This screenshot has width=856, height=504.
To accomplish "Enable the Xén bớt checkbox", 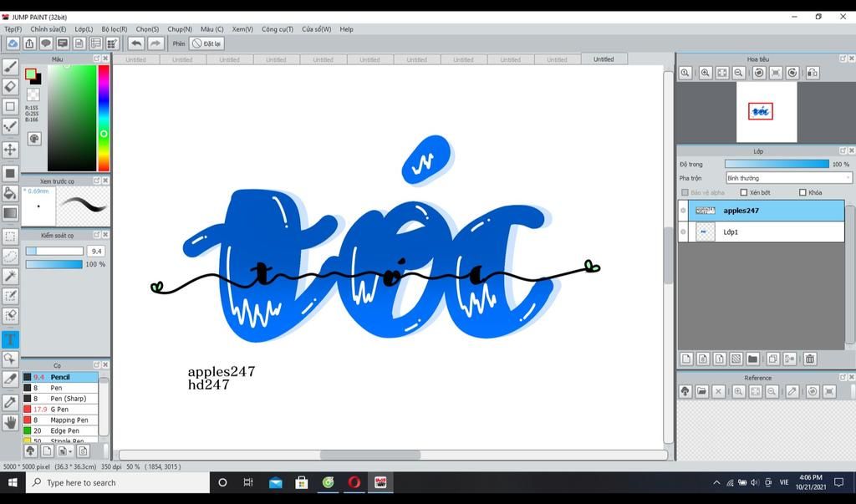I will [743, 192].
